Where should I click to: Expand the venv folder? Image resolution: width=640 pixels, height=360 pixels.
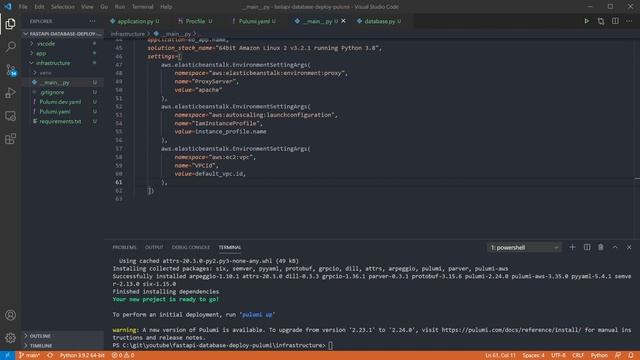[62, 73]
